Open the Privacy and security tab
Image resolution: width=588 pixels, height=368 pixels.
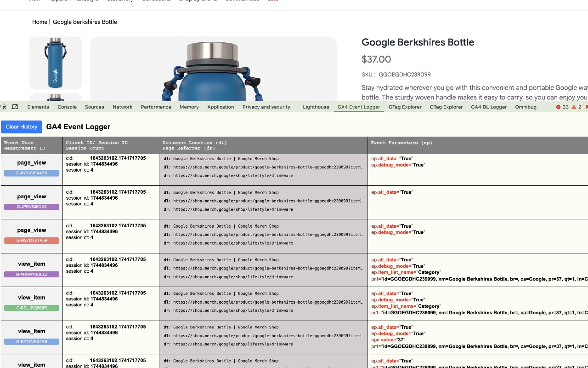click(x=266, y=107)
